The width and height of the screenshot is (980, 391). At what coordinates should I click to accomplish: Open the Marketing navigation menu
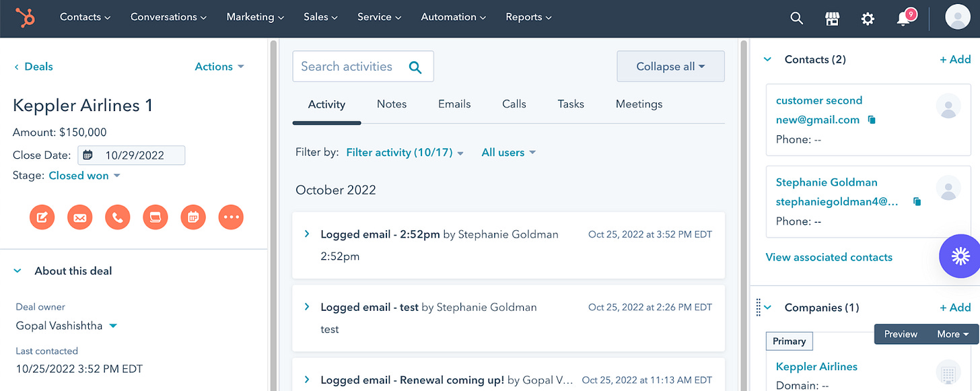(x=255, y=17)
